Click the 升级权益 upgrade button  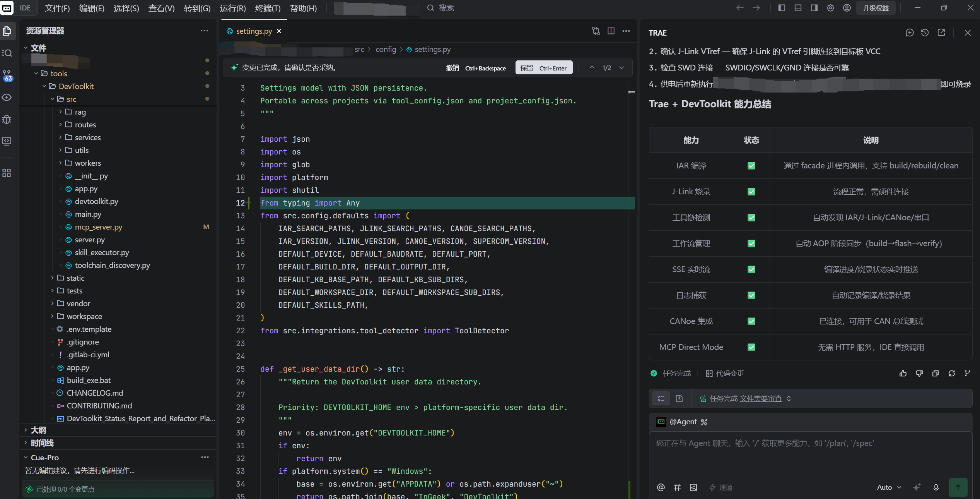[x=876, y=8]
